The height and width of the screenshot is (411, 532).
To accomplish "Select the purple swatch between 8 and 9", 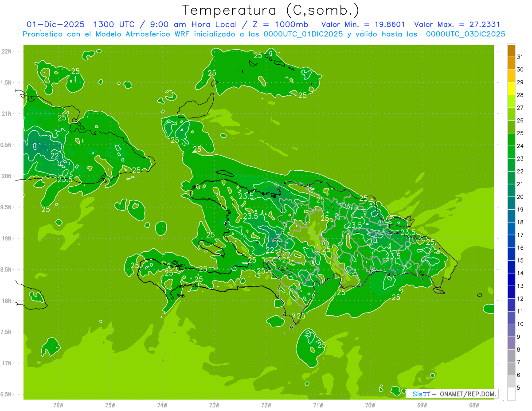I will (511, 343).
